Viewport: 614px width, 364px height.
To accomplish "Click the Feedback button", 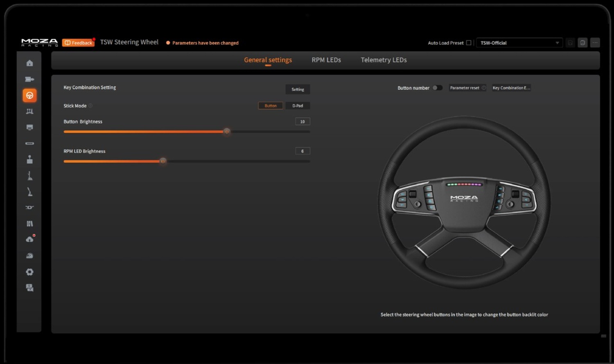I will click(78, 43).
